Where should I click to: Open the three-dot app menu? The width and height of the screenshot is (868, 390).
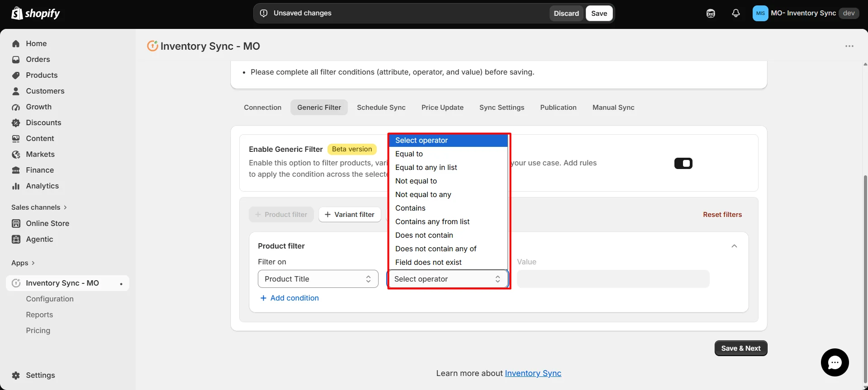849,46
